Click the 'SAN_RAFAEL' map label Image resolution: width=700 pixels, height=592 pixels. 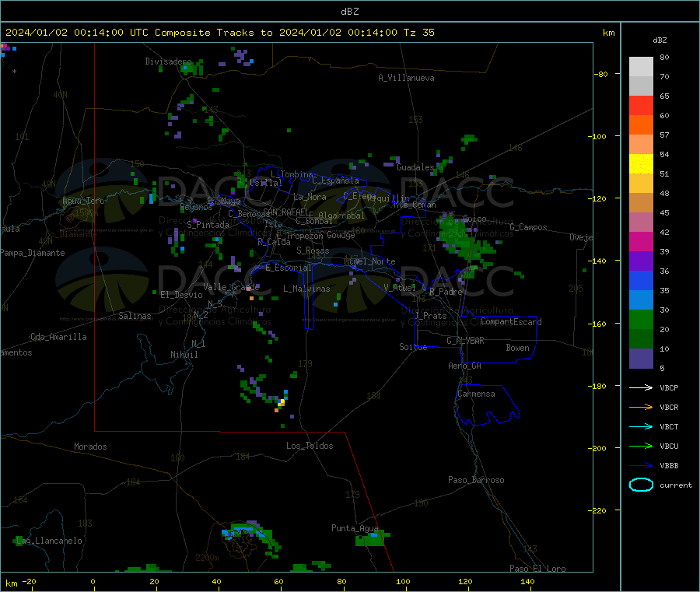click(x=285, y=212)
